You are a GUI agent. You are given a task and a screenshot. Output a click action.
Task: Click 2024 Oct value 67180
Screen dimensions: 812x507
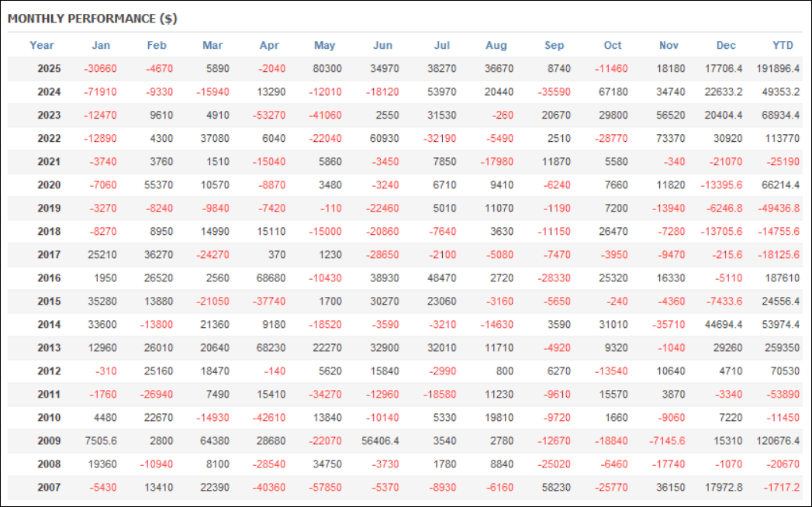pos(613,91)
